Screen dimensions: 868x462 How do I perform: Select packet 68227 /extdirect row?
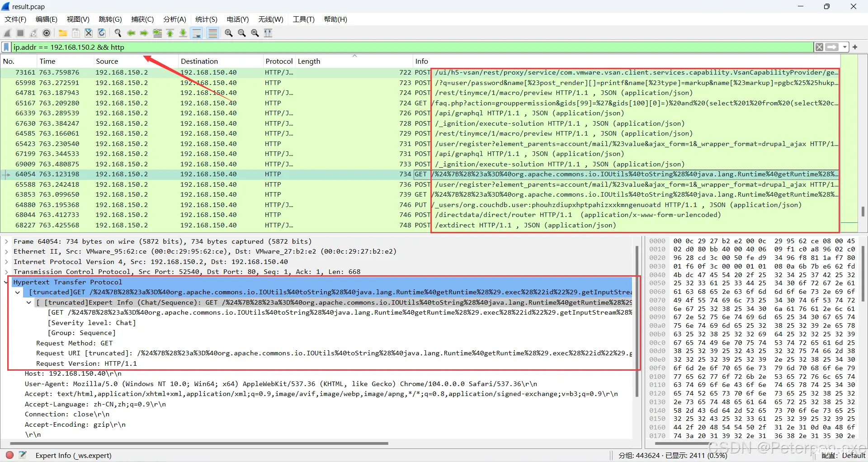coord(420,225)
